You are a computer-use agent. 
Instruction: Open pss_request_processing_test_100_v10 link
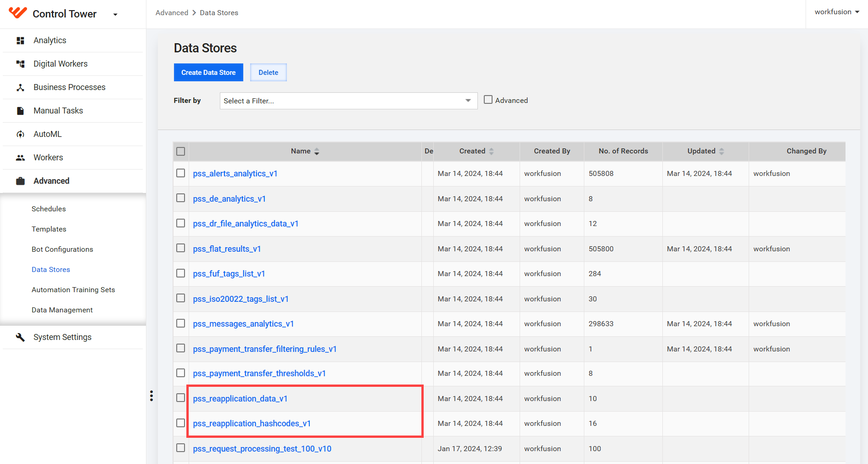[x=262, y=449]
